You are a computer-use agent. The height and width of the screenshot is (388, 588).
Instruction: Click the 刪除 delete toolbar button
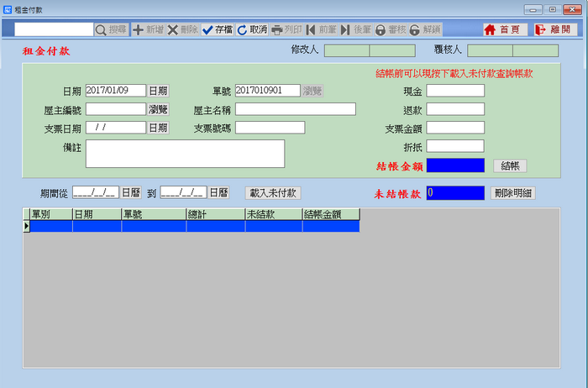(182, 29)
